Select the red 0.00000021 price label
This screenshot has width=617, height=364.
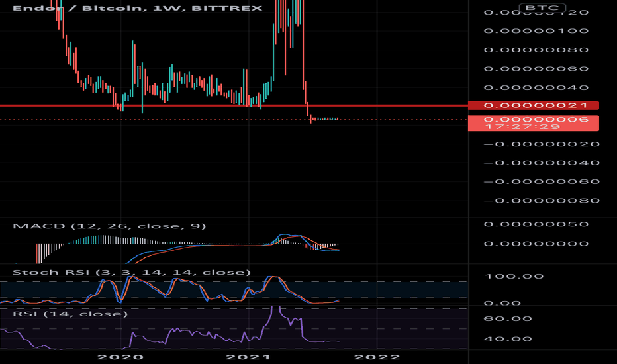point(534,105)
